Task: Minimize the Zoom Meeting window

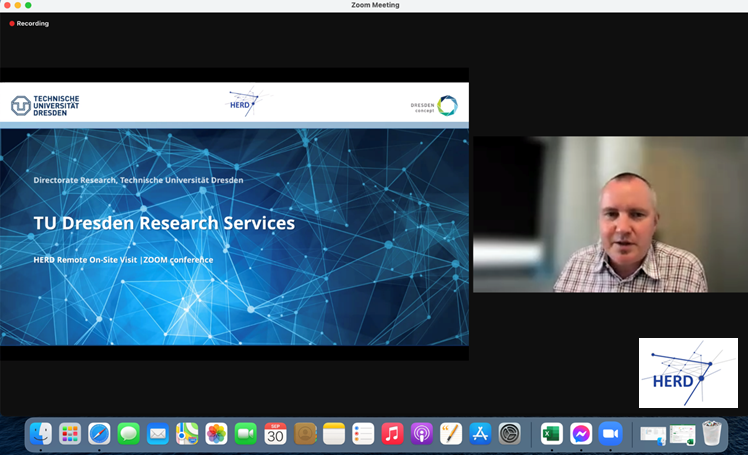Action: (18, 5)
